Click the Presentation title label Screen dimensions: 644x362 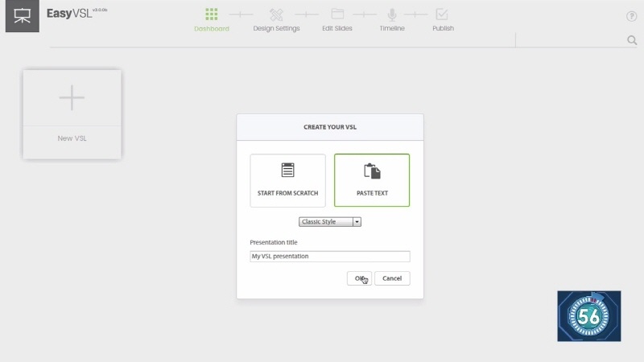click(274, 242)
